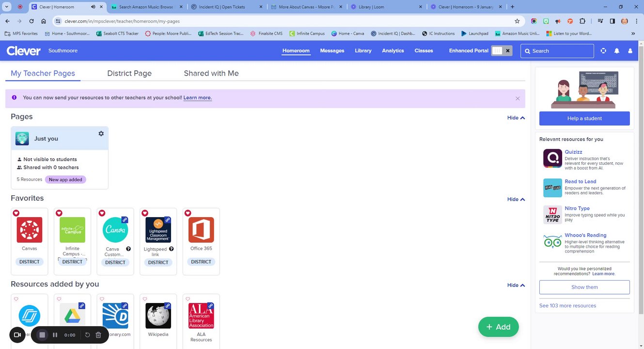Click the notifications bell icon
Image resolution: width=644 pixels, height=349 pixels.
click(617, 51)
